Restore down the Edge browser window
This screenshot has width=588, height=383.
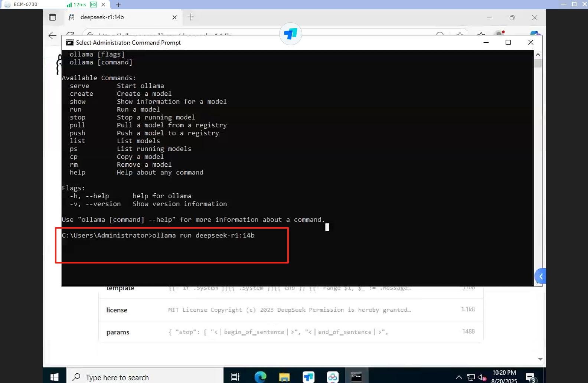[512, 17]
